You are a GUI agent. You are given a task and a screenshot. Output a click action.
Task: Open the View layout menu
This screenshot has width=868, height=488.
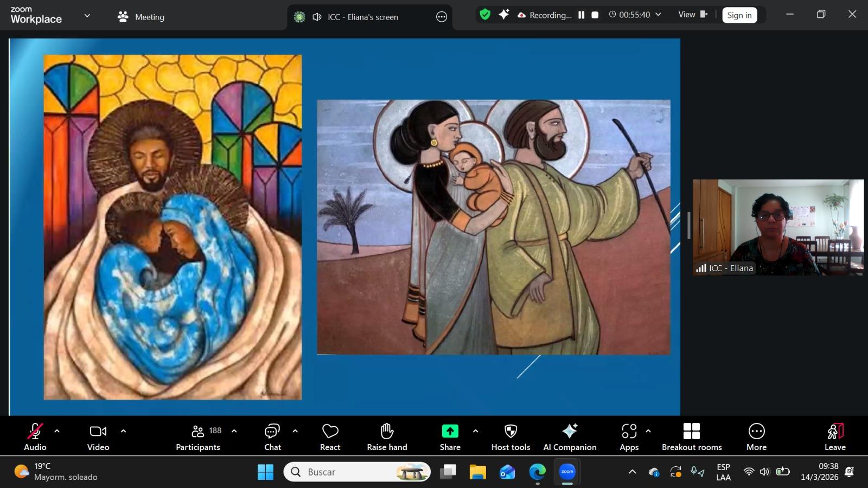click(693, 15)
